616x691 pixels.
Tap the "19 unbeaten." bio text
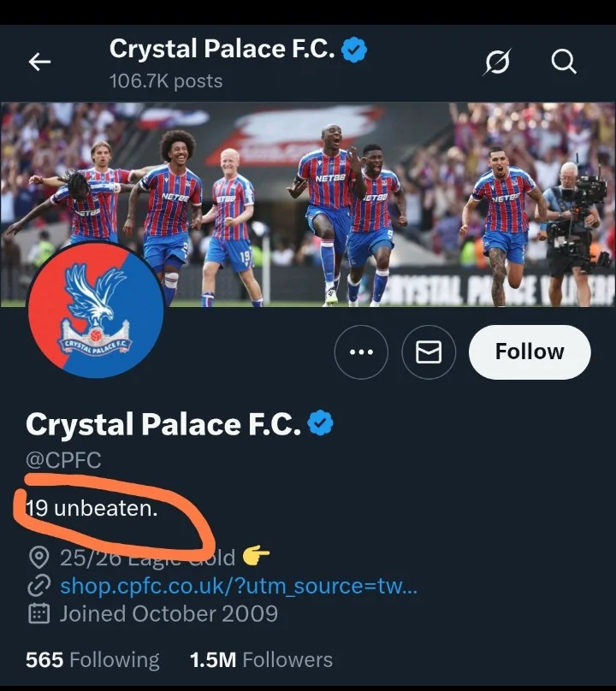pyautogui.click(x=92, y=510)
